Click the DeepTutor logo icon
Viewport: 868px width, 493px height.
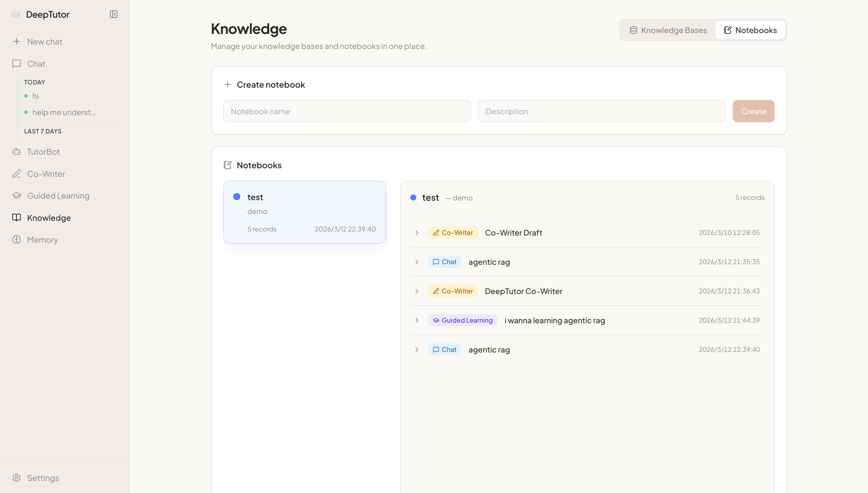coord(16,14)
